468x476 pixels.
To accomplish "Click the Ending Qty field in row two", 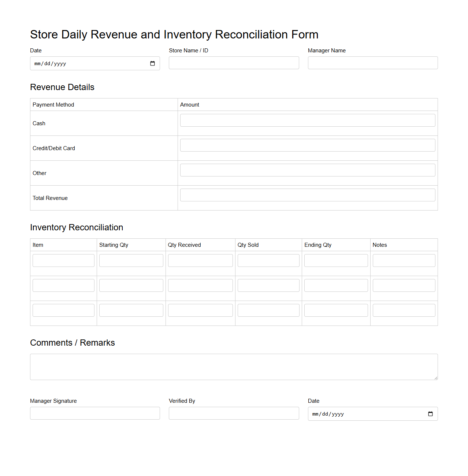I will [x=336, y=285].
